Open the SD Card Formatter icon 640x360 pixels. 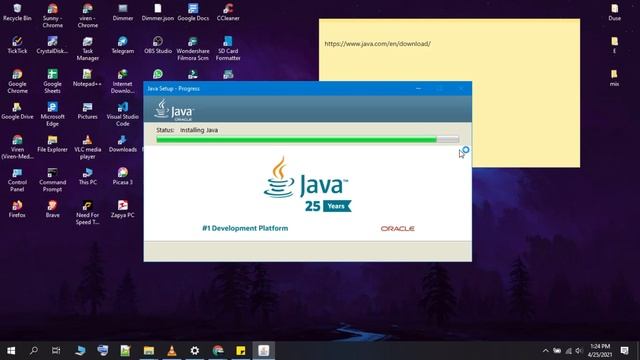[228, 48]
